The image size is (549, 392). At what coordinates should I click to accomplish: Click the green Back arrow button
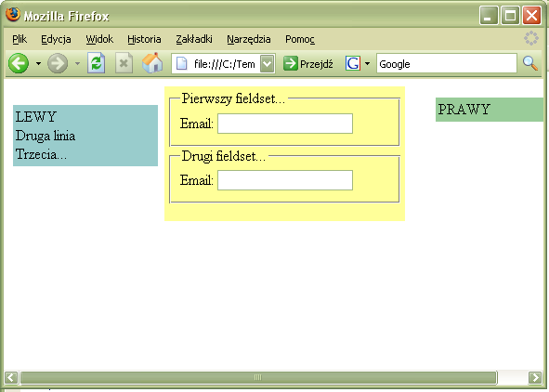tap(19, 64)
